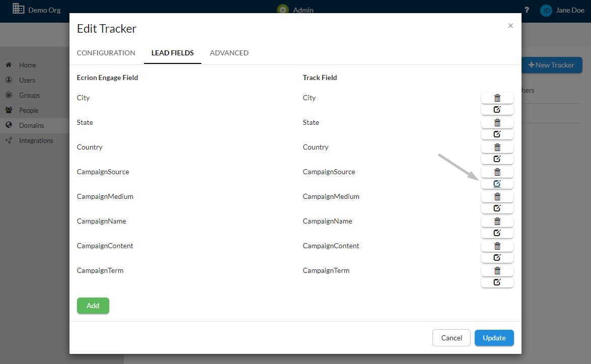The image size is (591, 364).
Task: Select the Lead Fields tab
Action: pyautogui.click(x=173, y=53)
